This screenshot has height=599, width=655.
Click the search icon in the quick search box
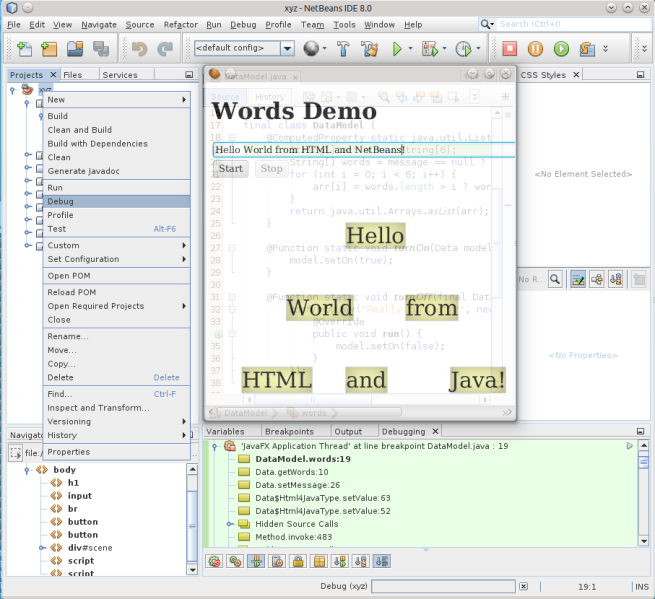tap(486, 24)
